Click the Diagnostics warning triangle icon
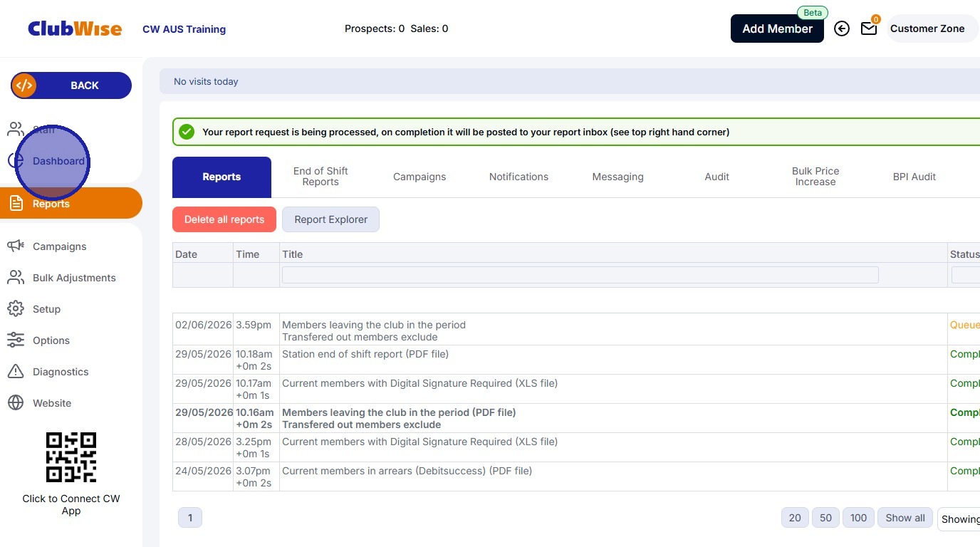Screen dimensions: 980x547 click(16, 372)
